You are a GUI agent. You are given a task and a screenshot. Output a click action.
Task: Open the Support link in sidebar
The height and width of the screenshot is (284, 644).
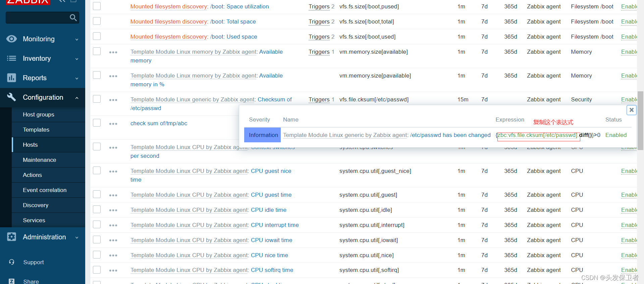coord(34,262)
